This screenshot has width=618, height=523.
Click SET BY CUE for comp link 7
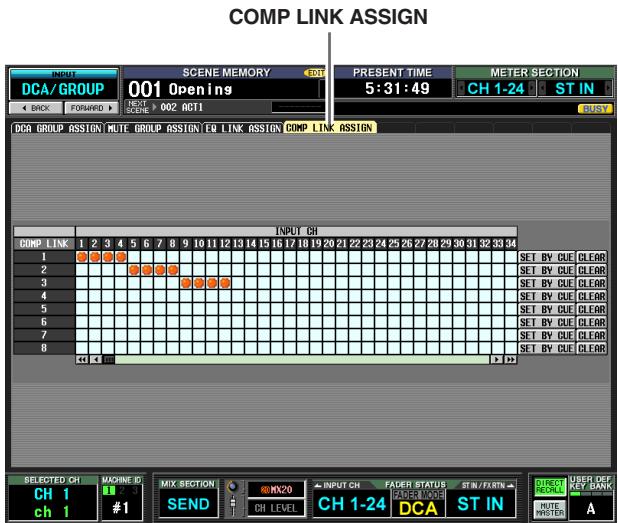tap(546, 335)
